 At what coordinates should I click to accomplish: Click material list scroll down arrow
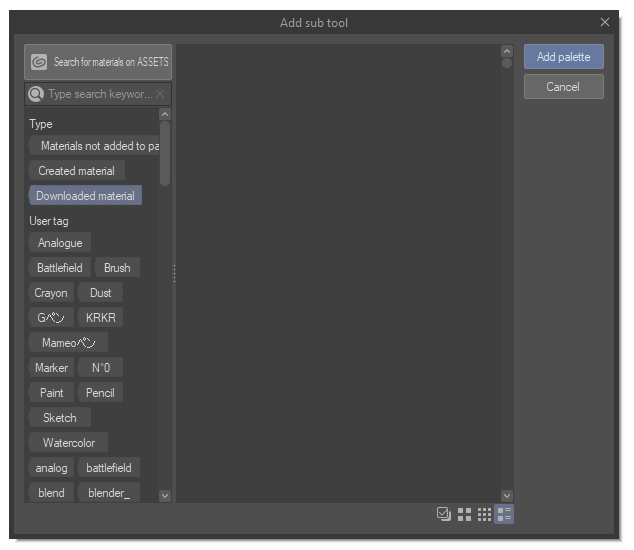(x=506, y=495)
